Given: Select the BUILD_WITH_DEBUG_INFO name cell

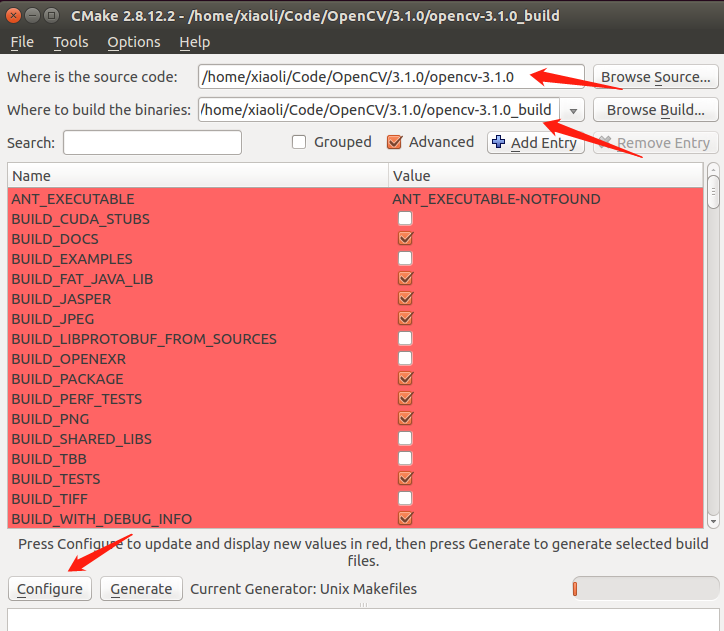Looking at the screenshot, I should [102, 519].
